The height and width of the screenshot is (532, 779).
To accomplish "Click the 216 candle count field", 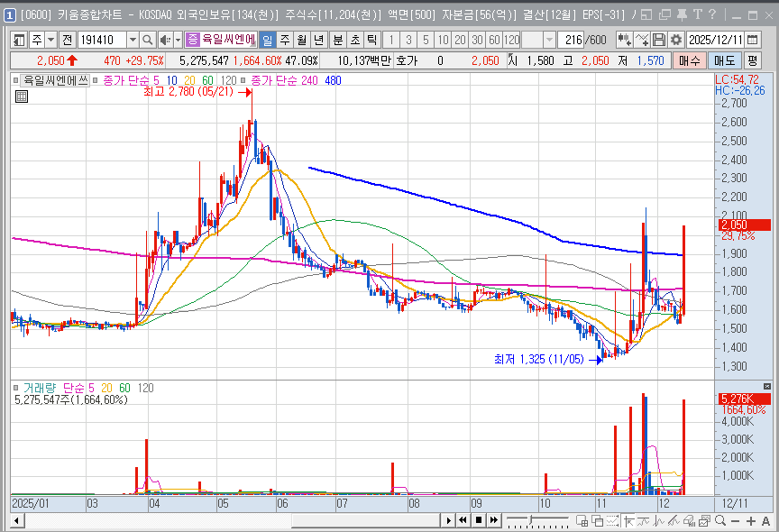I will pos(571,40).
